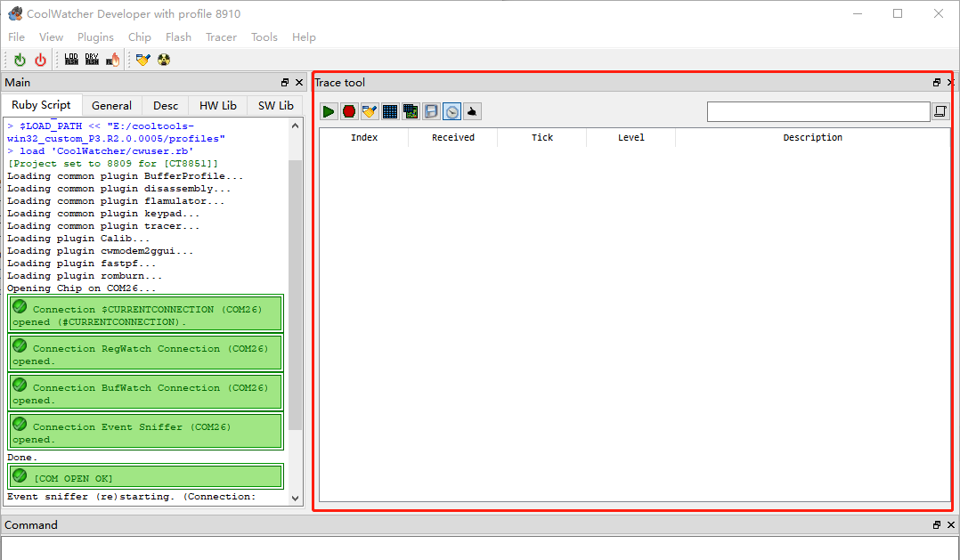Click the 'Connection RegWatch Connection' message
The width and height of the screenshot is (960, 560).
[x=146, y=353]
